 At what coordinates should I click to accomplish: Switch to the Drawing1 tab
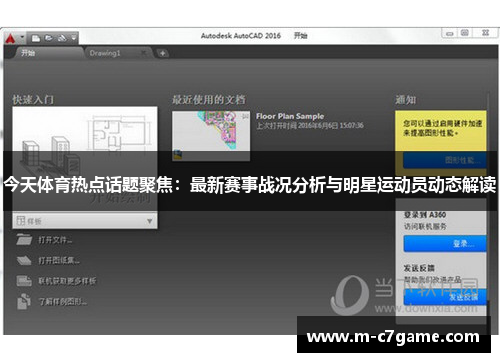(105, 53)
